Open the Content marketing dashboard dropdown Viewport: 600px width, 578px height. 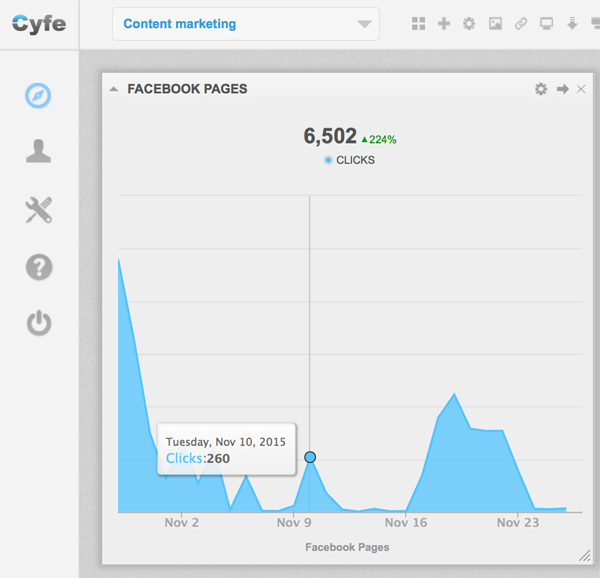point(246,24)
